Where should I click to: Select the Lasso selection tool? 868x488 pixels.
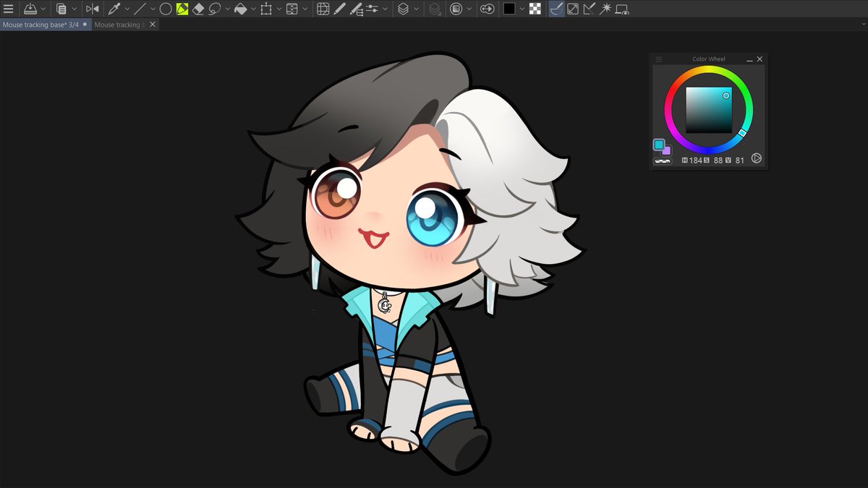[213, 8]
